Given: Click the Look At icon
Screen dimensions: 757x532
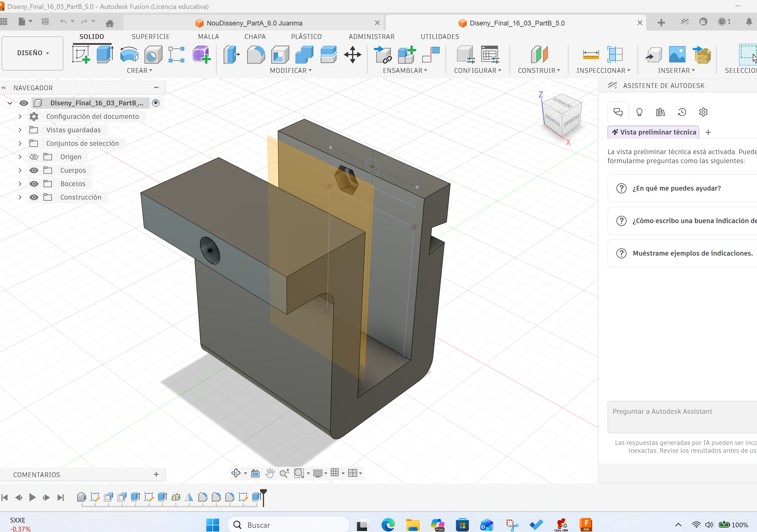Looking at the screenshot, I should point(255,473).
